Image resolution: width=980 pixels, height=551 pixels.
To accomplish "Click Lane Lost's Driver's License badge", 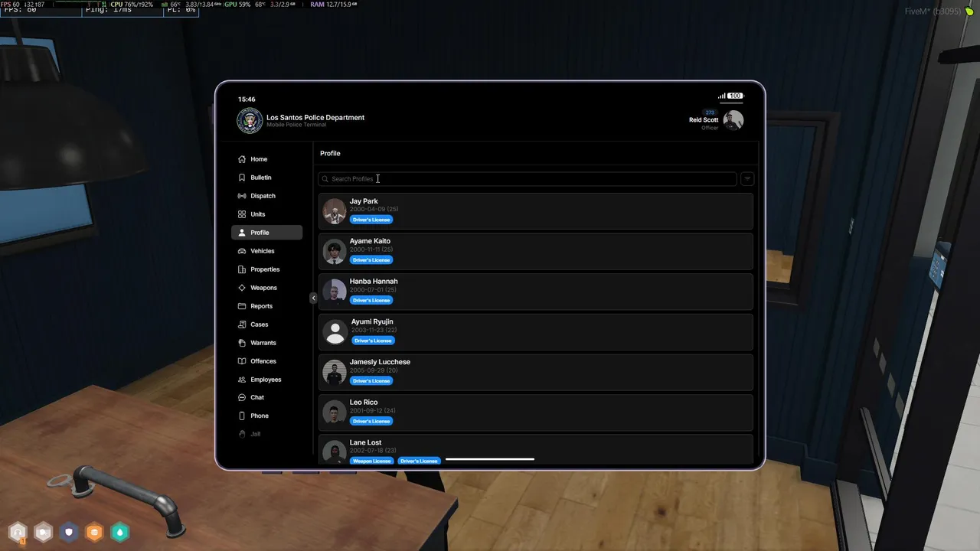I will click(419, 461).
